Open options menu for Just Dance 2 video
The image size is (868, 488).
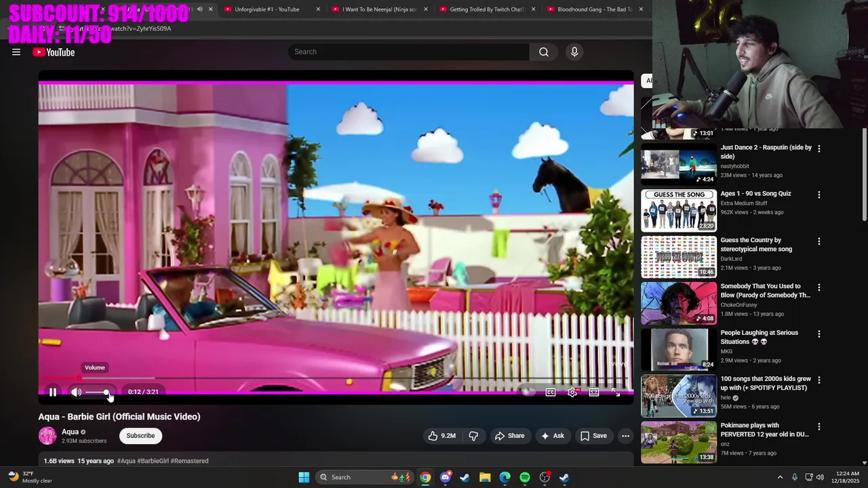click(x=819, y=148)
